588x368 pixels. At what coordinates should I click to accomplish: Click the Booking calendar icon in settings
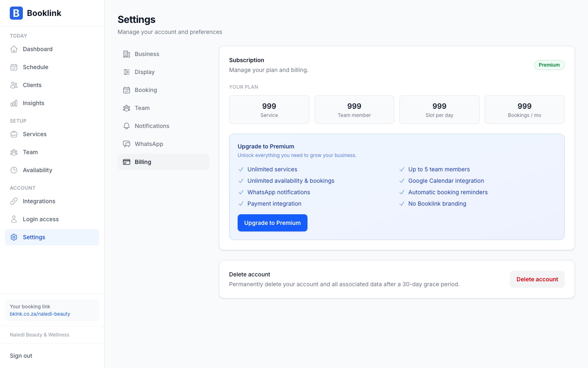pyautogui.click(x=127, y=90)
